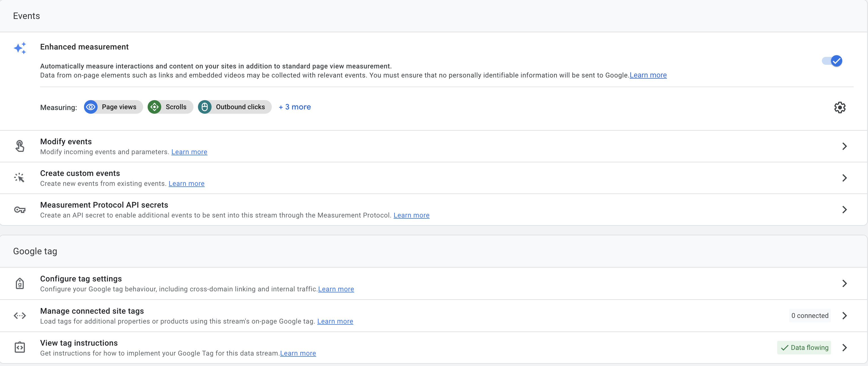Open Measurement Protocol API secrets chevron
The image size is (868, 366).
tap(845, 210)
